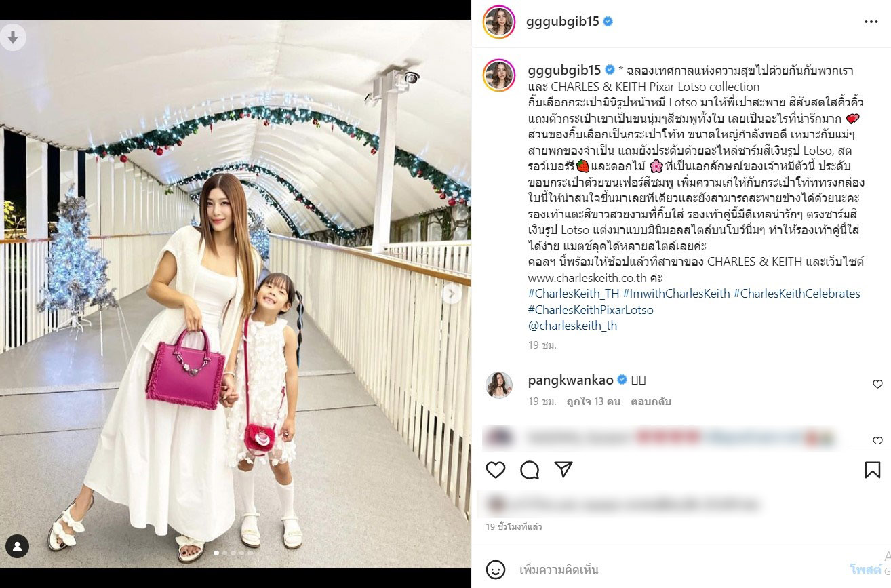Like the post with the heart icon

tap(496, 470)
